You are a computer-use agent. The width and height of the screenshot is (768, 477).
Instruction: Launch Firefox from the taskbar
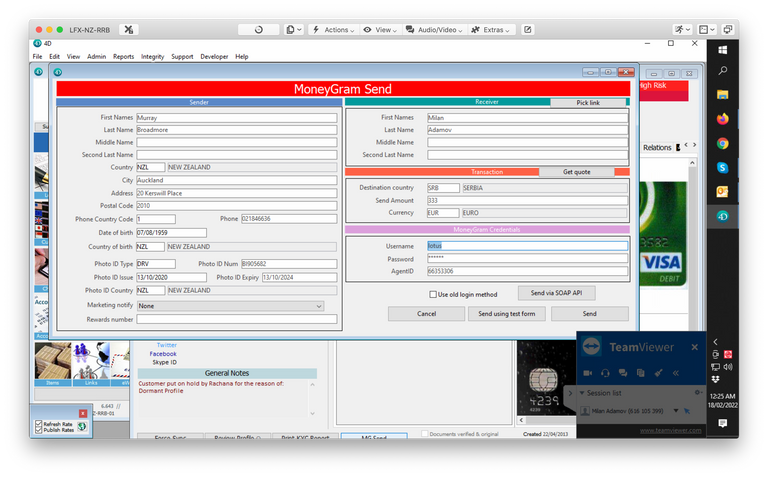tap(722, 119)
